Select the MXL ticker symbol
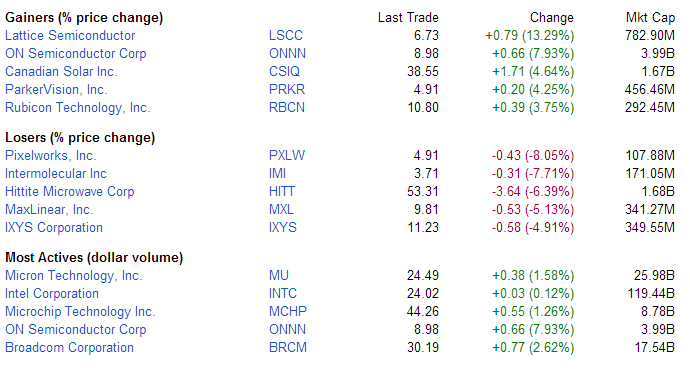The height and width of the screenshot is (373, 690). 281,209
